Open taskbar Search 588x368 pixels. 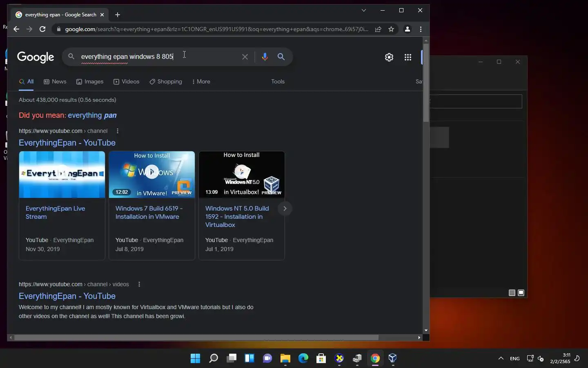point(214,359)
